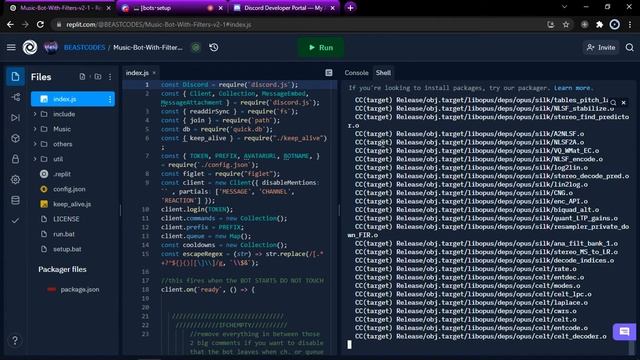The height and width of the screenshot is (360, 640).
Task: Follow the Learn more link in shell
Action: pos(572,88)
